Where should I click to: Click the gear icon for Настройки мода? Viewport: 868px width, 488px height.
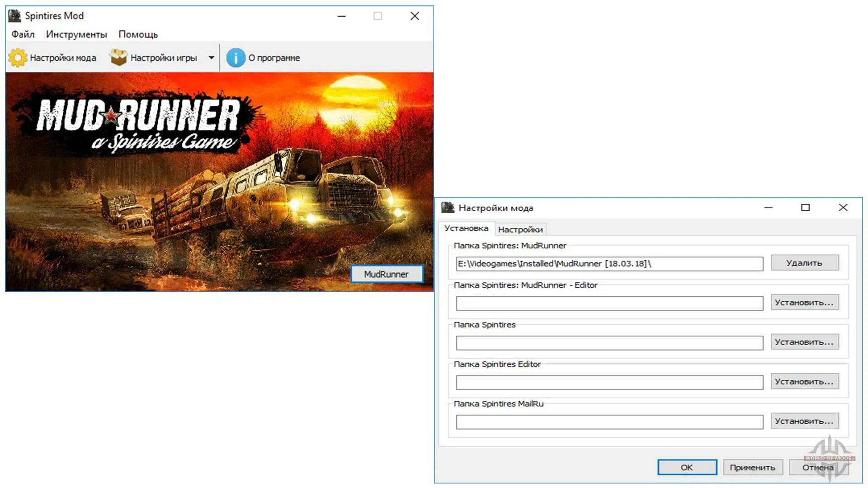click(x=18, y=58)
